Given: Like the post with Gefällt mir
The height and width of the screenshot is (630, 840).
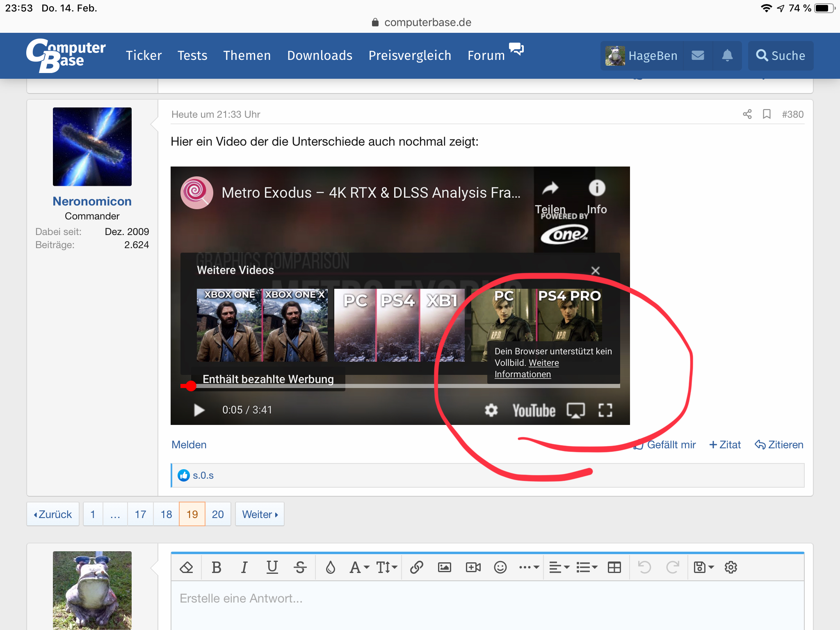Looking at the screenshot, I should pyautogui.click(x=664, y=445).
